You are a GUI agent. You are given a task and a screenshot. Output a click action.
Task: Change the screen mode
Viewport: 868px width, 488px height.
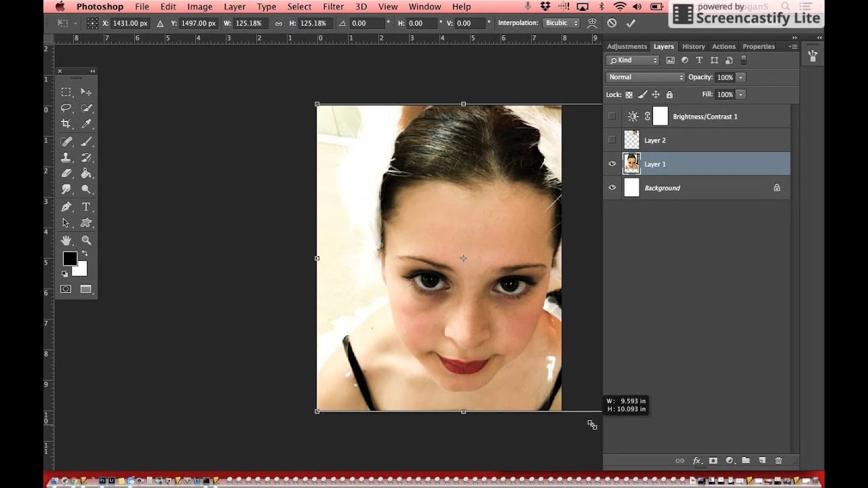click(x=85, y=289)
